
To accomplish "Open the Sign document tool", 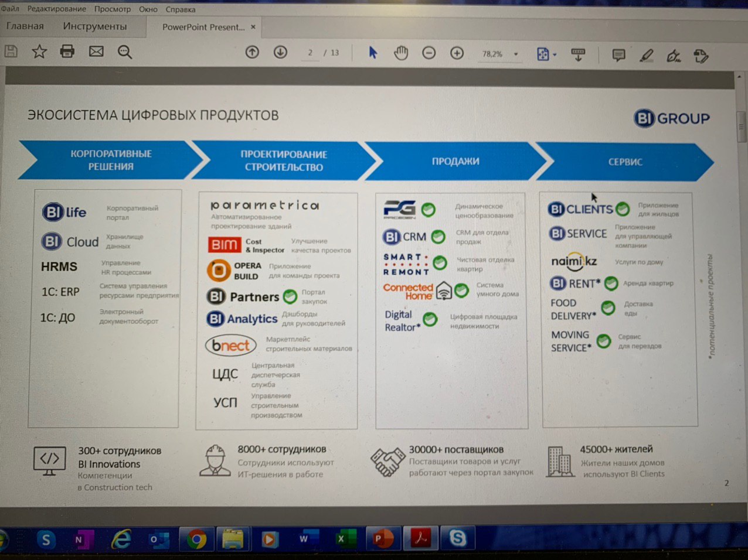I will pyautogui.click(x=674, y=56).
